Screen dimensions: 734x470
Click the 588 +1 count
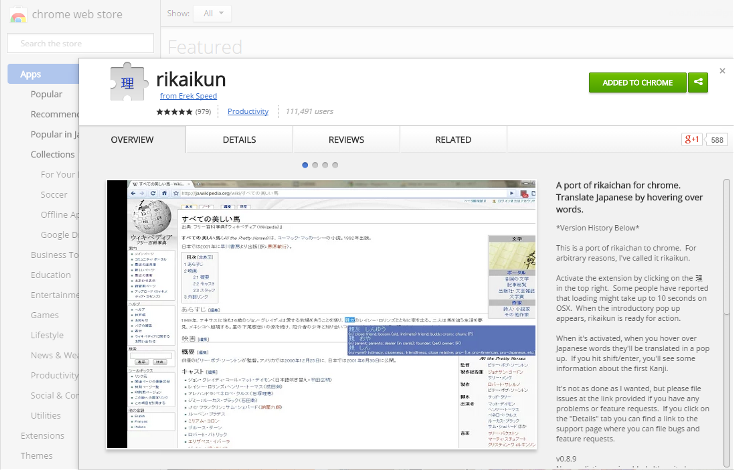(x=717, y=140)
